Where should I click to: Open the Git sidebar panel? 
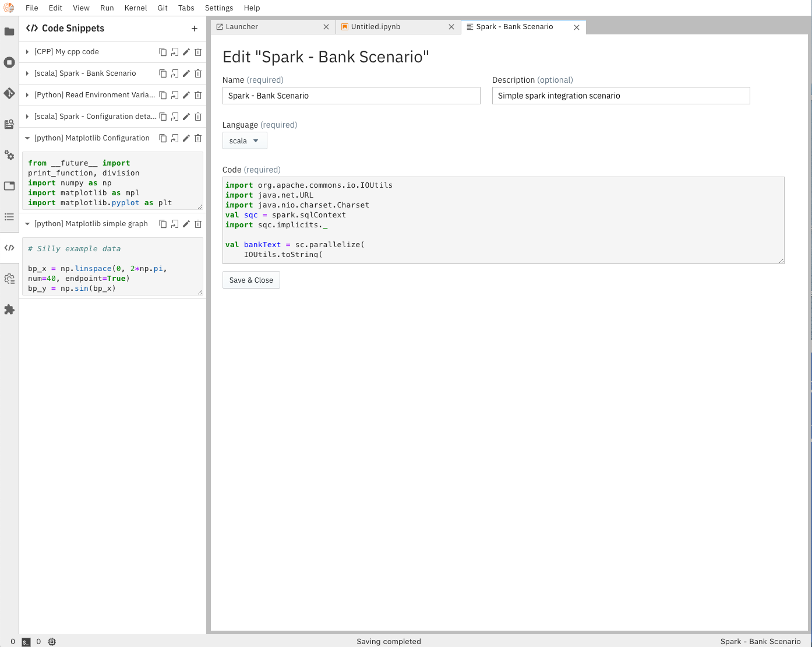click(9, 93)
